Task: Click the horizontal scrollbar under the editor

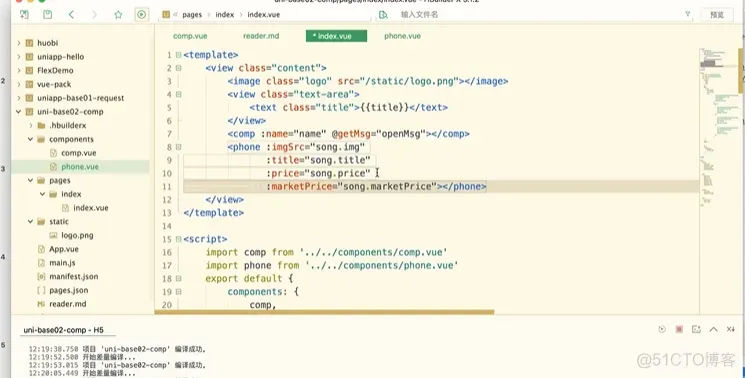Action: tap(325, 312)
